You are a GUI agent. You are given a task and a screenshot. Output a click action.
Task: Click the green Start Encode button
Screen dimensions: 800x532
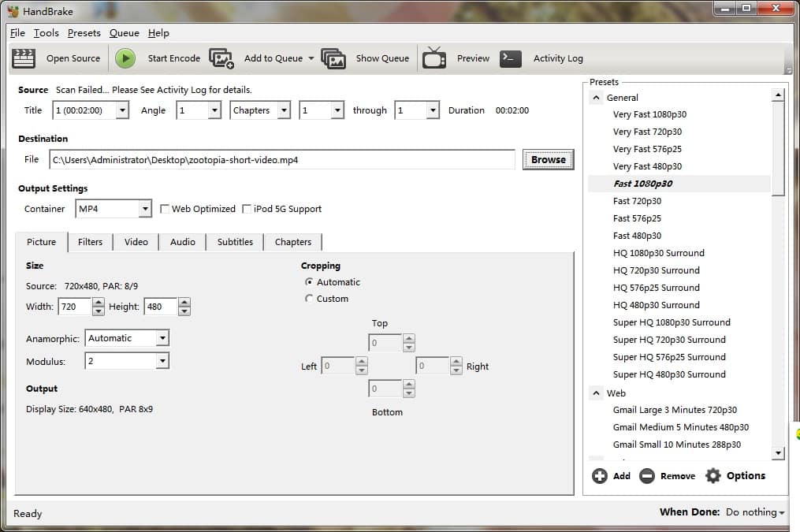(x=126, y=58)
